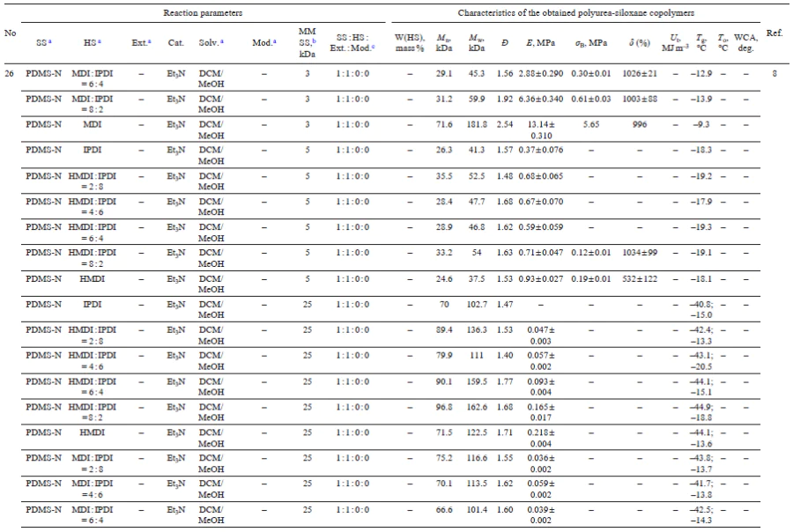
Task: Select the 'Reaction parameters' heading
Action: pos(203,12)
